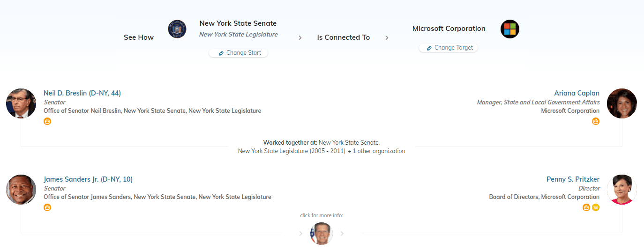Click the Change Target button
Screen dimensions: 644x250
point(449,48)
